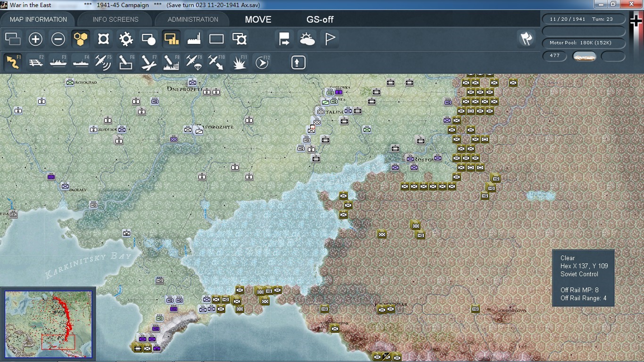The height and width of the screenshot is (362, 644).
Task: Select F5 air recon mode
Action: (x=103, y=62)
